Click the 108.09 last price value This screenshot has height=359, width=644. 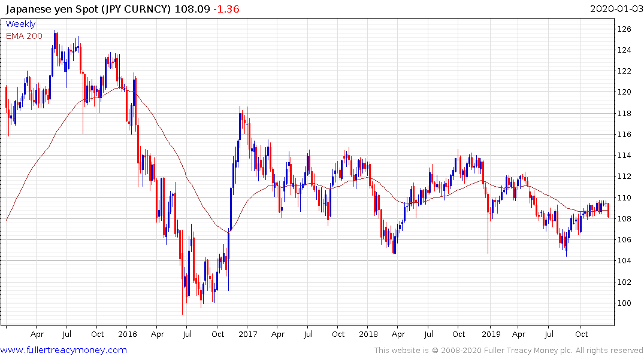[x=192, y=9]
